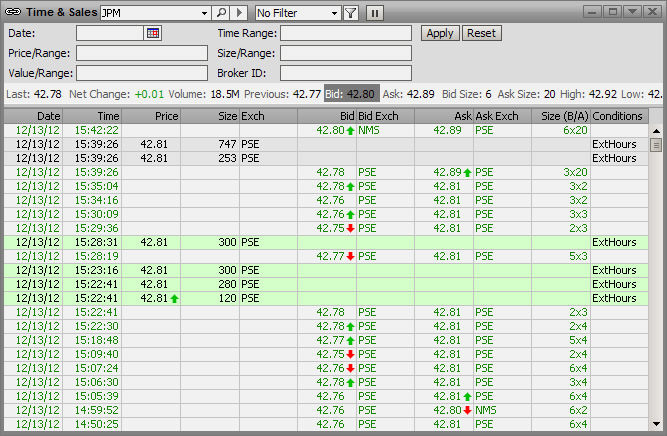
Task: Click the Ask column header
Action: click(x=444, y=116)
